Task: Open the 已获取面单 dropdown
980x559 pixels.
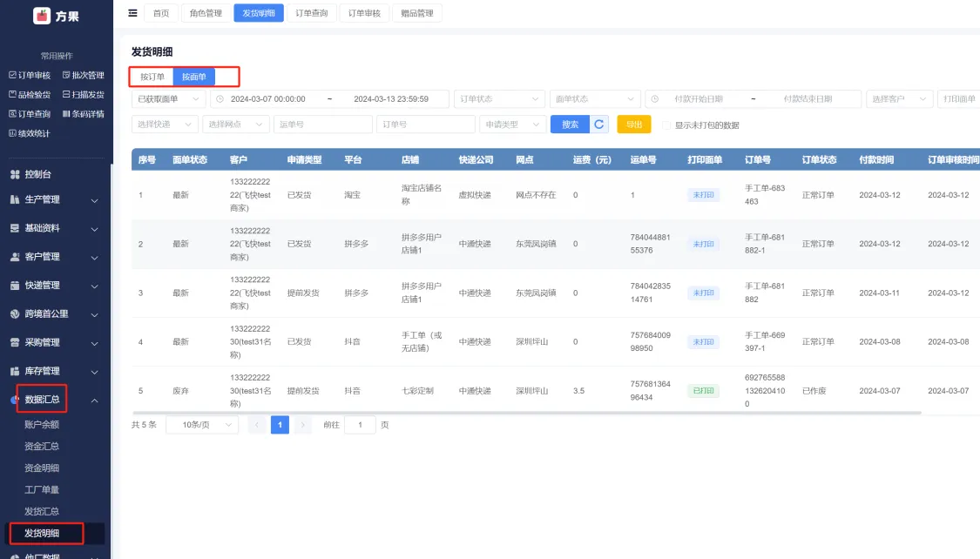Action: coord(168,99)
